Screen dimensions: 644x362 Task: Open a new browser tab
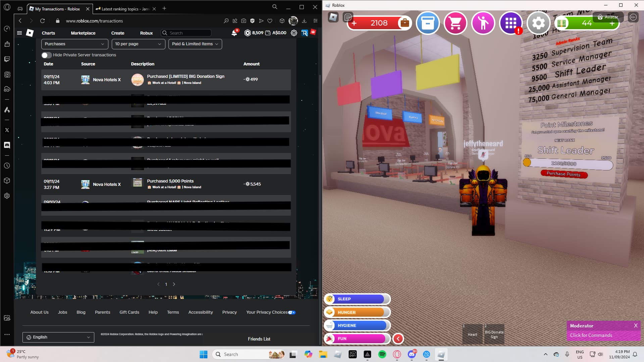(164, 8)
